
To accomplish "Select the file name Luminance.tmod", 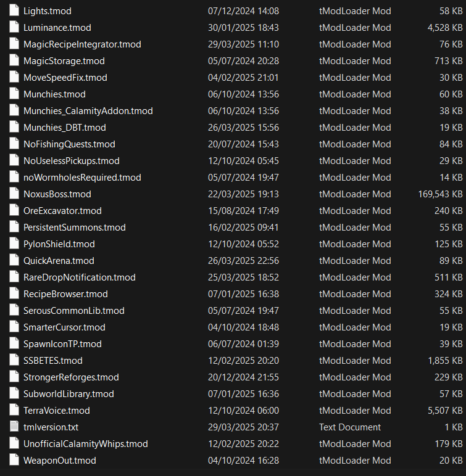I will [57, 28].
